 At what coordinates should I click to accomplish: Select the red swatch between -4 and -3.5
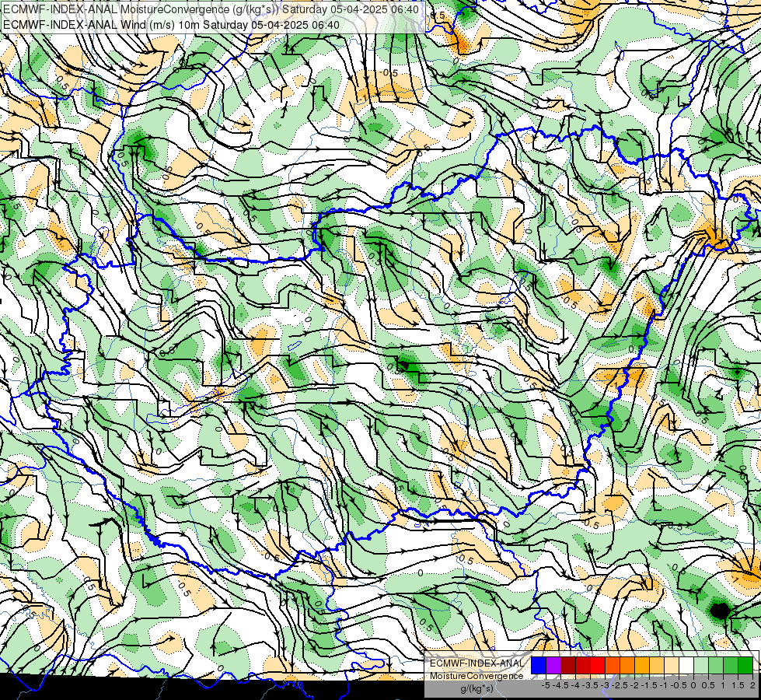(x=583, y=666)
